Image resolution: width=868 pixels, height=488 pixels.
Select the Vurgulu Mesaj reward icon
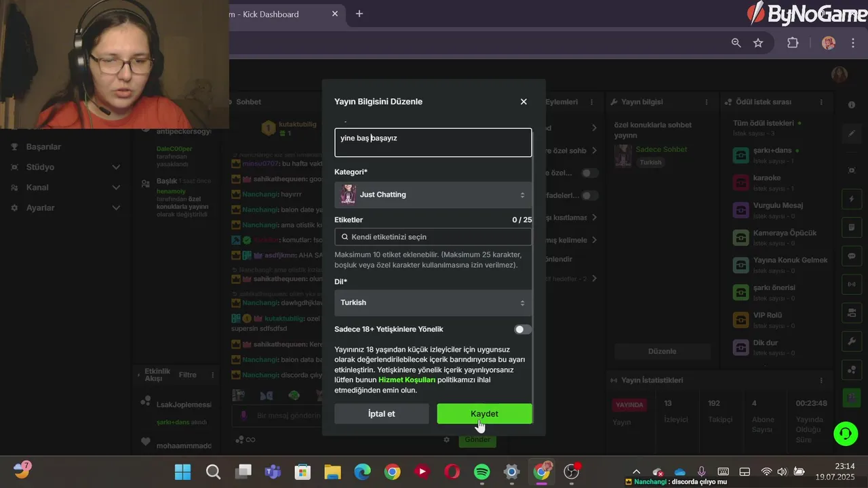741,209
